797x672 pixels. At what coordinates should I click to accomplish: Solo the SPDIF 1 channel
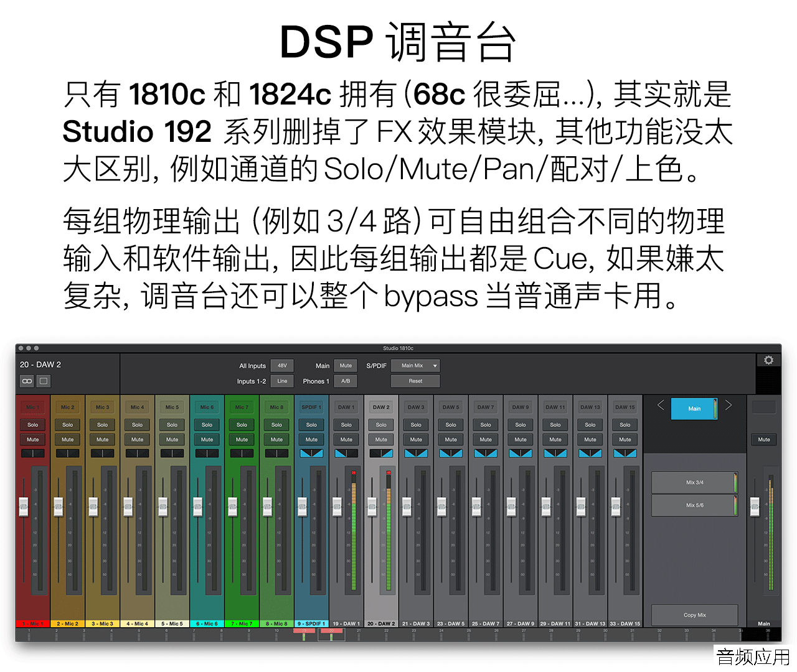312,424
